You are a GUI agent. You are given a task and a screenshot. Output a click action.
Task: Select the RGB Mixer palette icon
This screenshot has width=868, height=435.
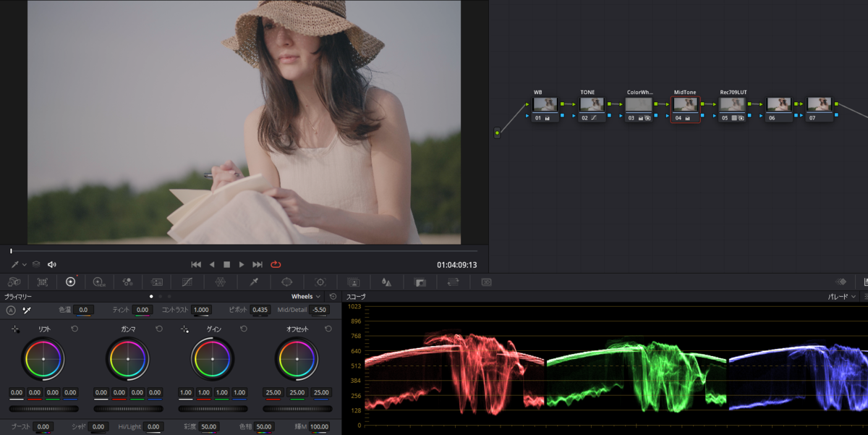pos(128,282)
